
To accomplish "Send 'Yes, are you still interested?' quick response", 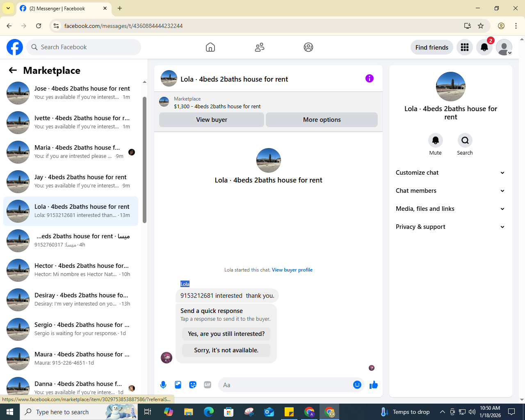I will [226, 334].
